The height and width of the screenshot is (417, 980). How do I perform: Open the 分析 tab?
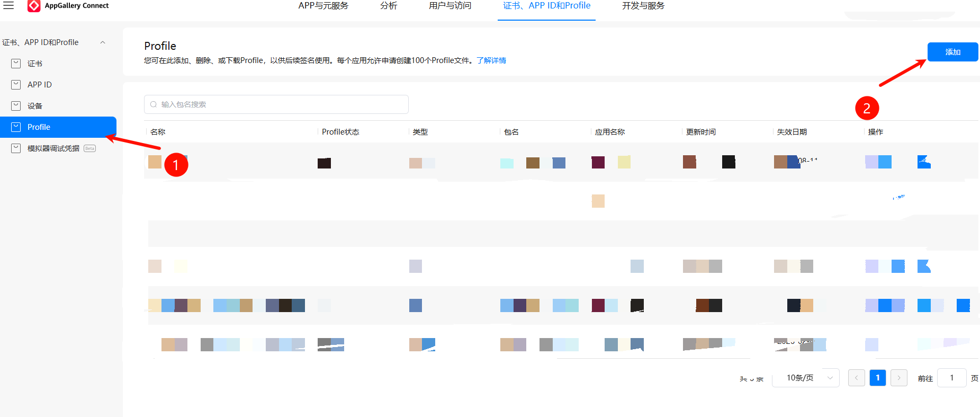point(389,6)
